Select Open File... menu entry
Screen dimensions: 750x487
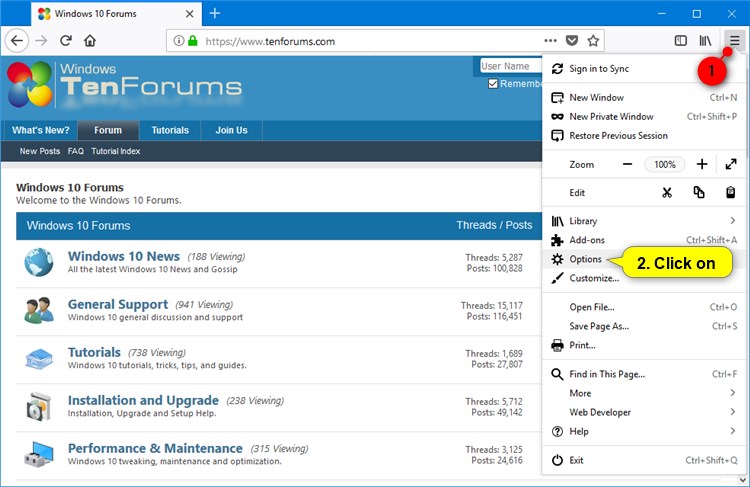pyautogui.click(x=644, y=307)
